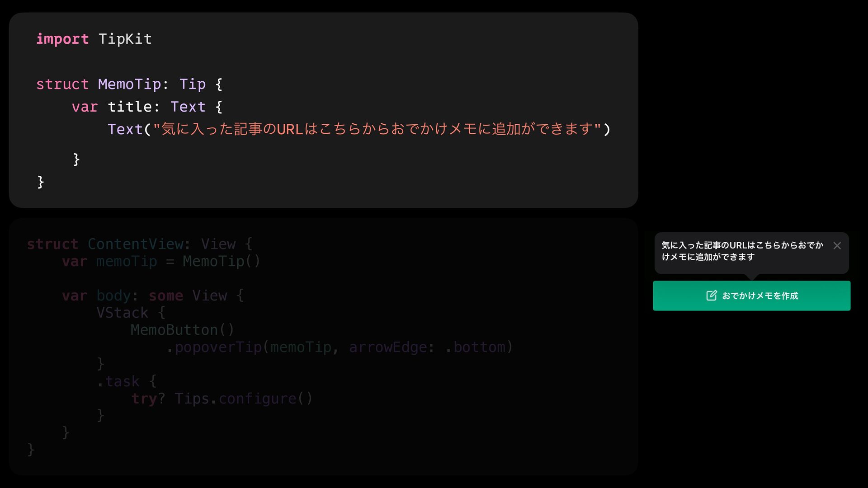Click the compose pencil icon in green button
The height and width of the screenshot is (488, 868).
point(711,296)
